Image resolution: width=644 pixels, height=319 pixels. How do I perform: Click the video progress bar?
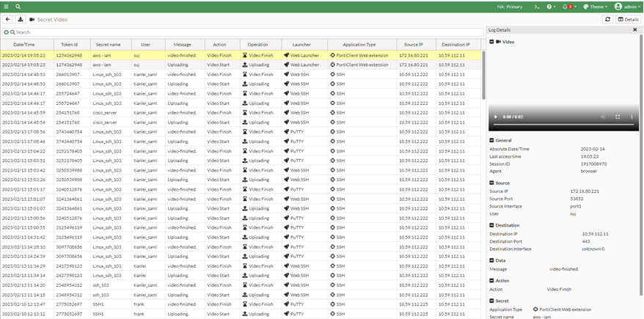pyautogui.click(x=563, y=125)
